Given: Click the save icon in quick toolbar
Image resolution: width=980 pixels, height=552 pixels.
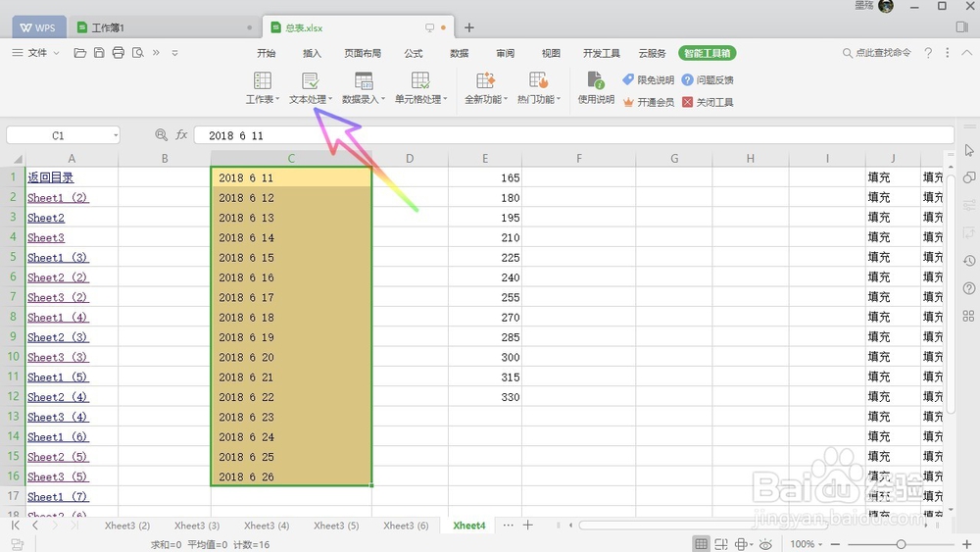Looking at the screenshot, I should [x=99, y=53].
